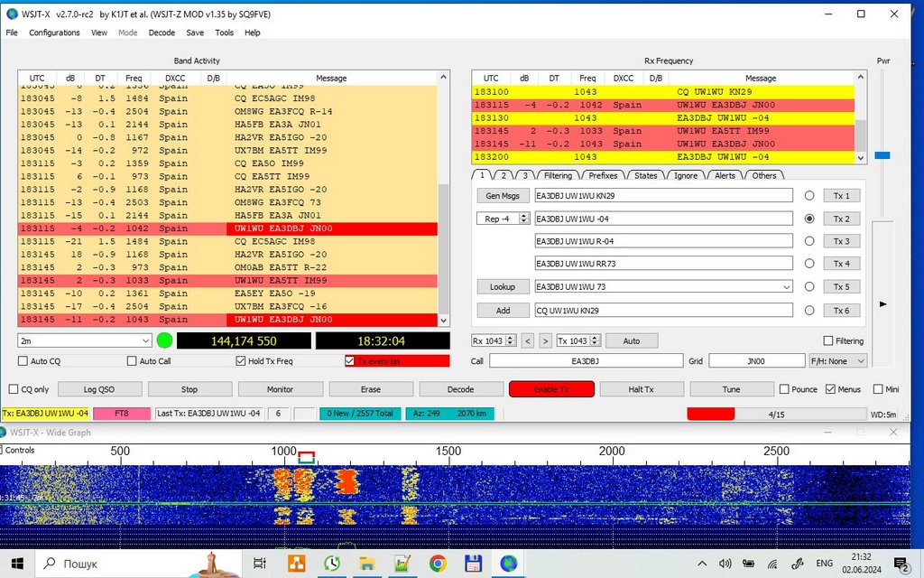Click the right-pointing arrow beside Tx 6
The image size is (924, 578).
click(882, 304)
